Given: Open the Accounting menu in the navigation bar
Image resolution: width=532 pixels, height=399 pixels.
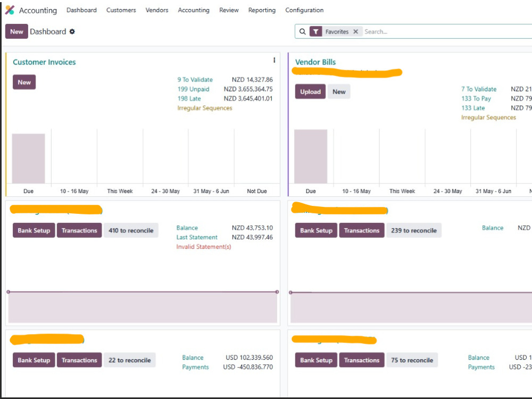Looking at the screenshot, I should (194, 10).
